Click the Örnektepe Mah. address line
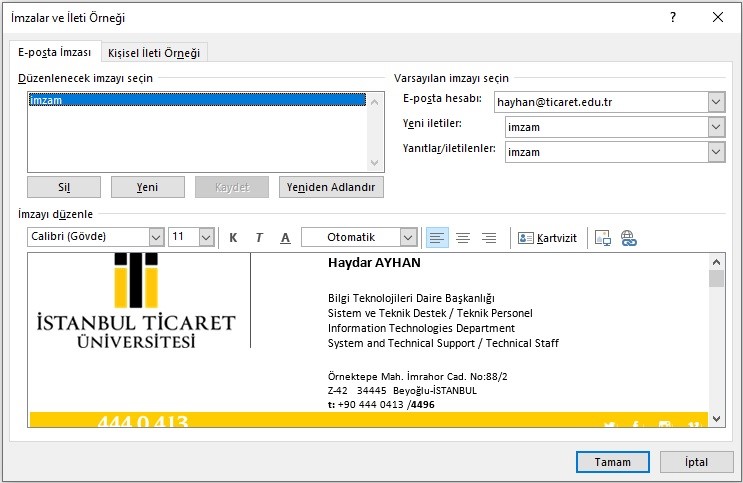743x483 pixels. pyautogui.click(x=417, y=377)
